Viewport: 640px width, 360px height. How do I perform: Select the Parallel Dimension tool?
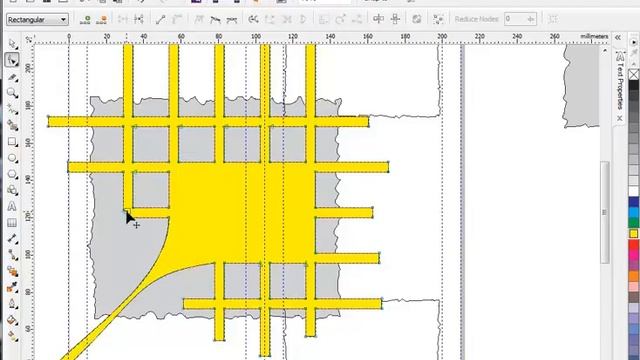12,239
